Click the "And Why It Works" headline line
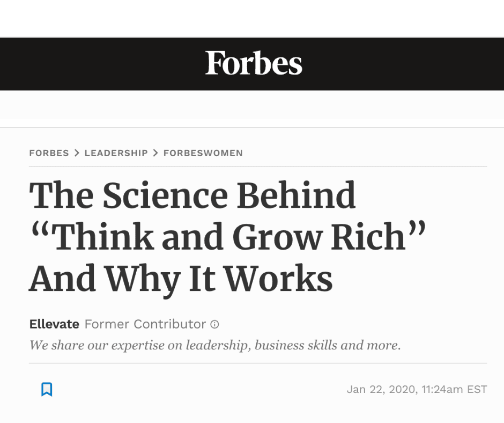The image size is (504, 423). pos(181,278)
